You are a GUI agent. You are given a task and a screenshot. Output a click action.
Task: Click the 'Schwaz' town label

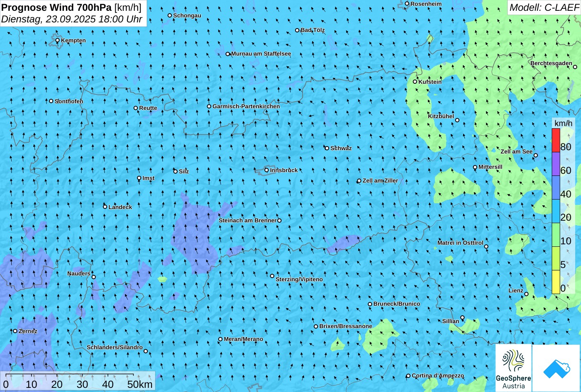[341, 148]
